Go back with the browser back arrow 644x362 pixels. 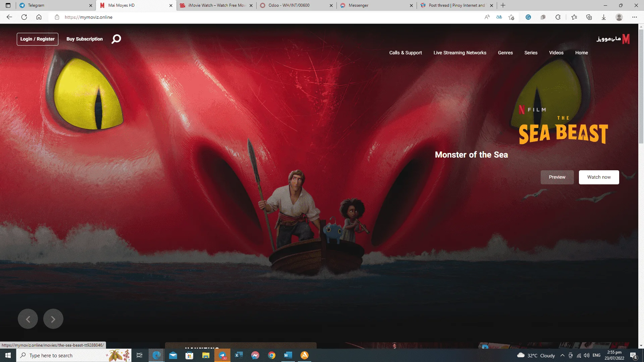pos(9,17)
